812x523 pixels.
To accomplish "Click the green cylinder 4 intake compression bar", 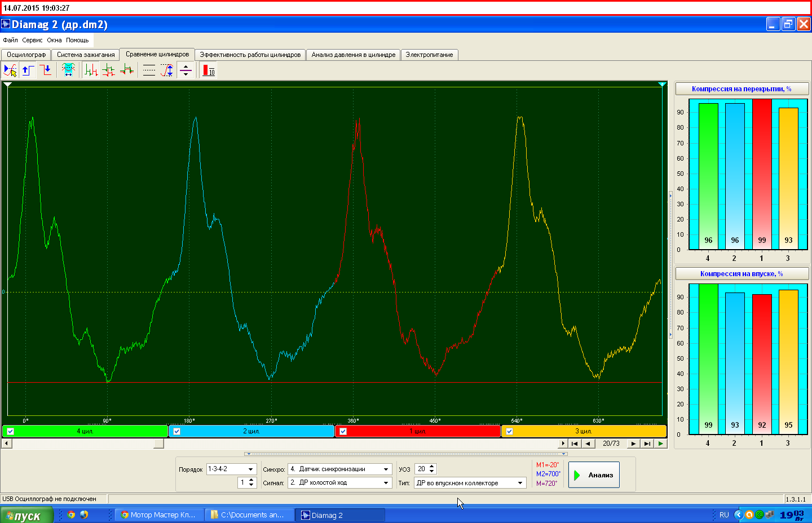I will coord(708,359).
